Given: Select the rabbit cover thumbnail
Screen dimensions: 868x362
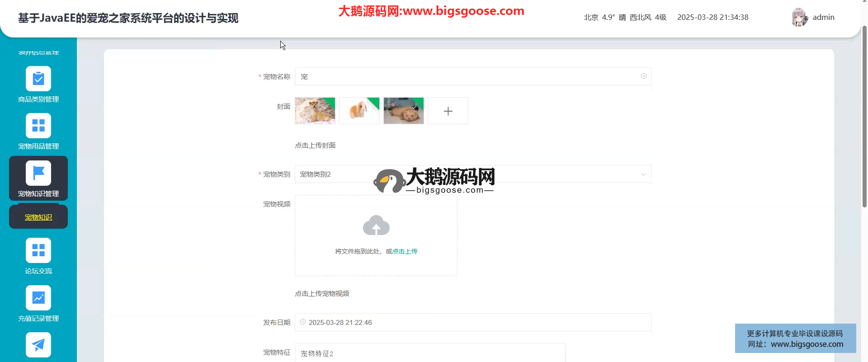Looking at the screenshot, I should (x=359, y=111).
